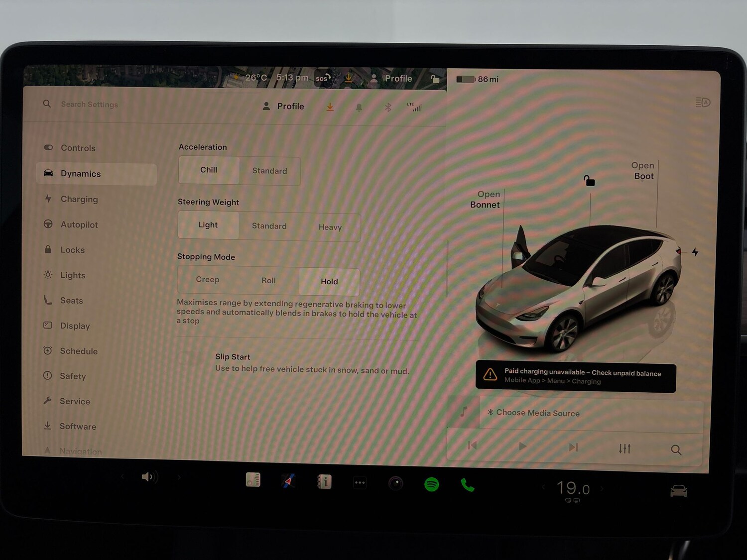Tap the battery 86 mi indicator

coord(477,79)
